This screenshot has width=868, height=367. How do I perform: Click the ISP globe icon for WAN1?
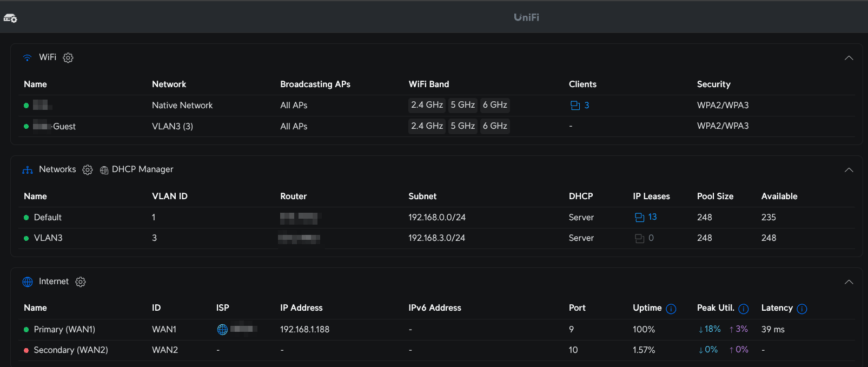pyautogui.click(x=222, y=329)
